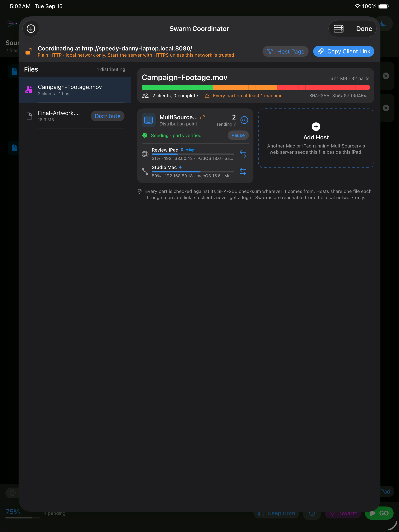The image size is (399, 532).
Task: Click the 1 distributing label in Files header
Action: 111,69
